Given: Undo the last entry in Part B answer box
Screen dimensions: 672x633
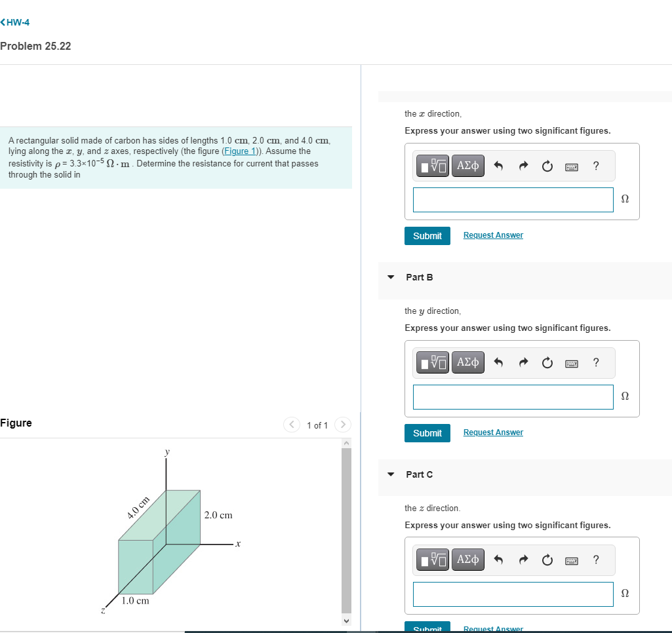Looking at the screenshot, I should [x=498, y=362].
